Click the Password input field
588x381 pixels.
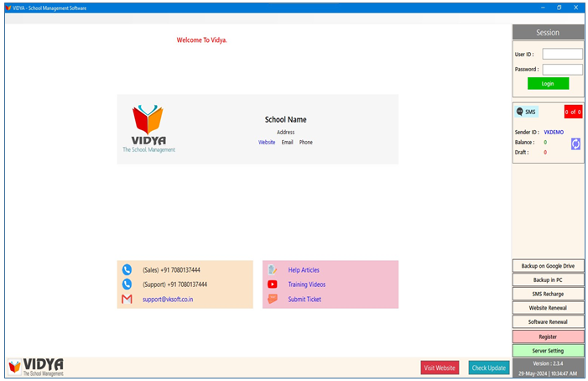(x=562, y=70)
